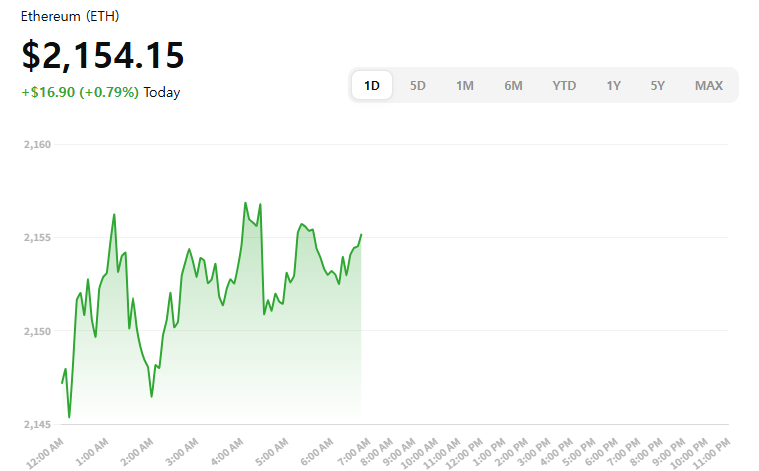
Task: Open the 1M chart range
Action: tap(465, 86)
